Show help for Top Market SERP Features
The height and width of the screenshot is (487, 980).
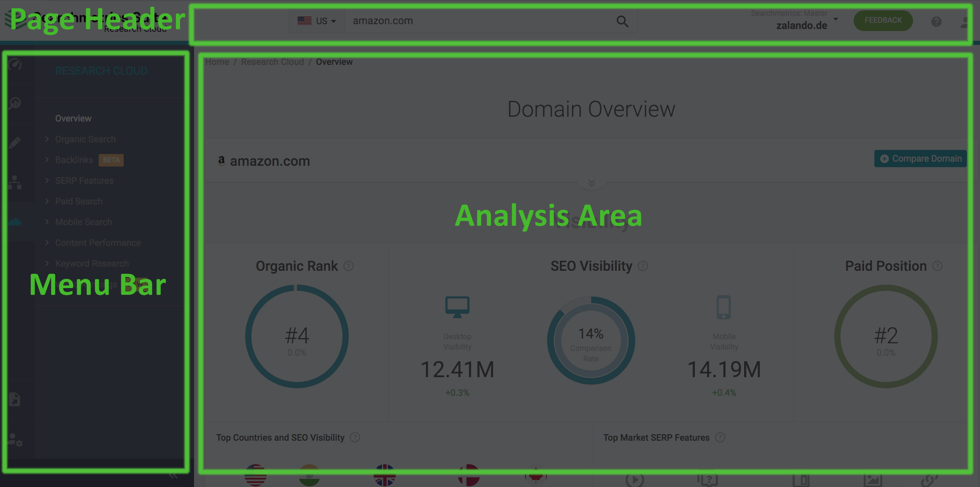coord(720,438)
